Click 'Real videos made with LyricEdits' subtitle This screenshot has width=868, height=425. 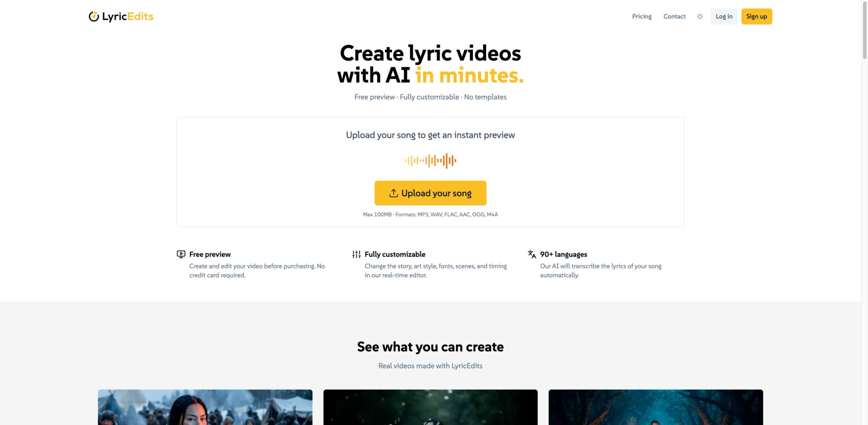click(x=430, y=366)
